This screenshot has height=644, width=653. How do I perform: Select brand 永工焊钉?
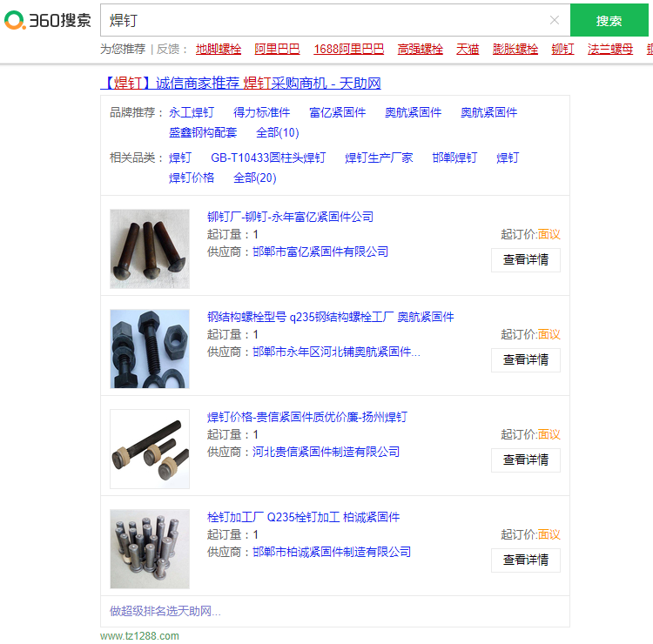(192, 112)
